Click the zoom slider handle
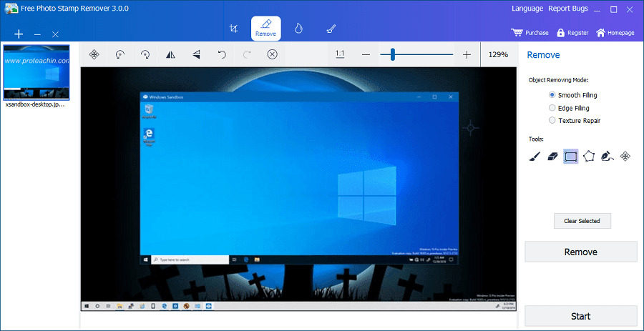644x331 pixels. (x=393, y=54)
